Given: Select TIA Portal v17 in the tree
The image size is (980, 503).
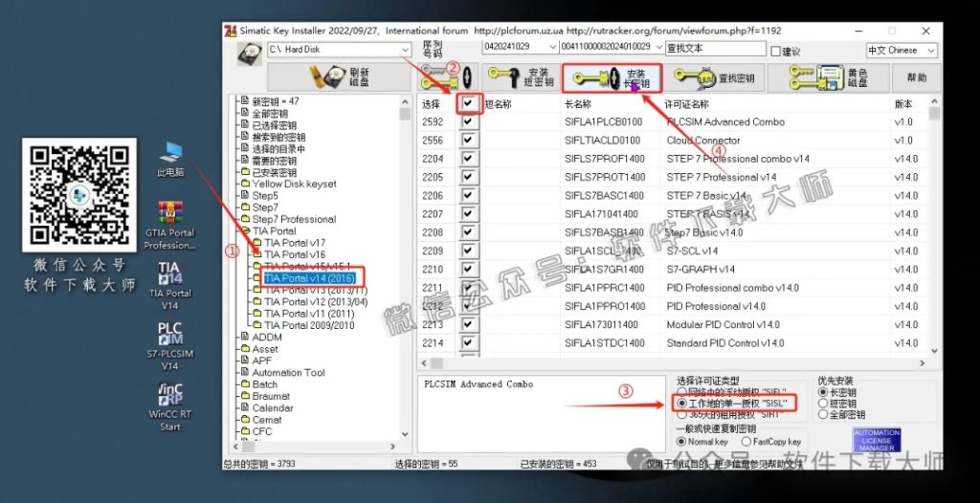Looking at the screenshot, I should [295, 243].
